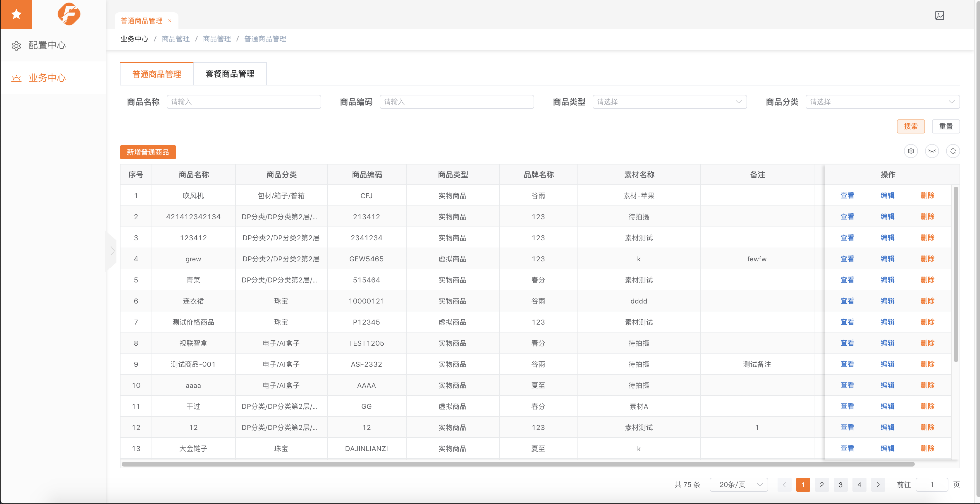This screenshot has height=504, width=980.
Task: Click the 测试备注 remark cell
Action: (x=757, y=364)
